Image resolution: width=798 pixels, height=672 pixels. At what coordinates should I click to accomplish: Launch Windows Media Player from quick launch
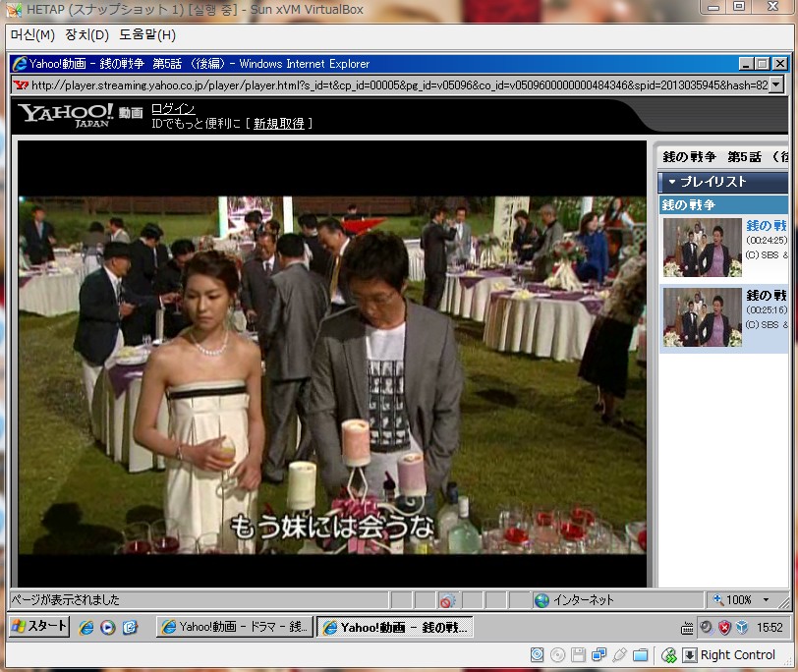click(x=107, y=627)
